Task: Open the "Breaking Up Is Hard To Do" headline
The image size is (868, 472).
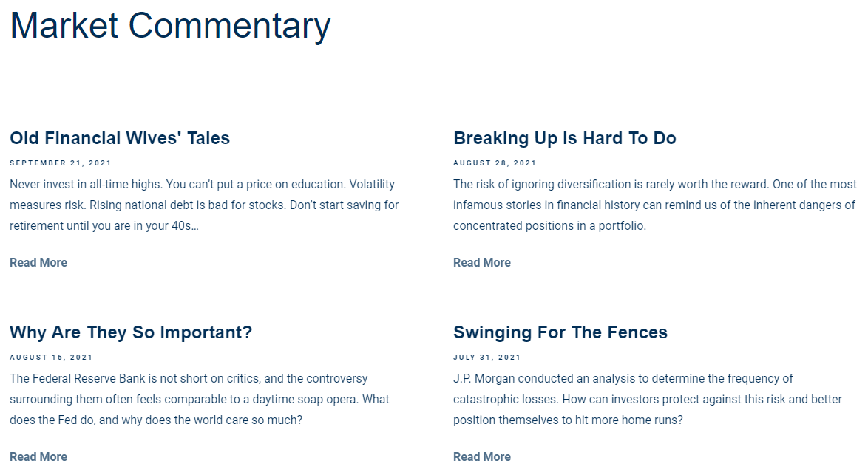Action: coord(564,138)
